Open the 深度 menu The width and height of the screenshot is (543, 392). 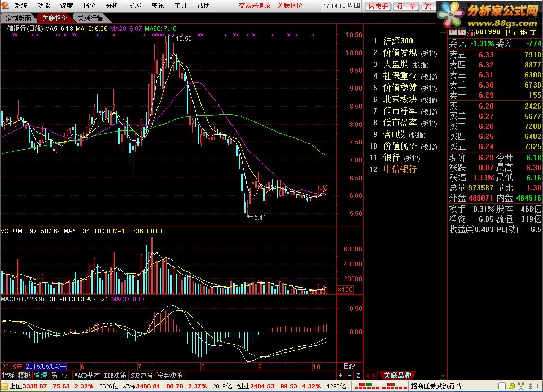[66, 5]
